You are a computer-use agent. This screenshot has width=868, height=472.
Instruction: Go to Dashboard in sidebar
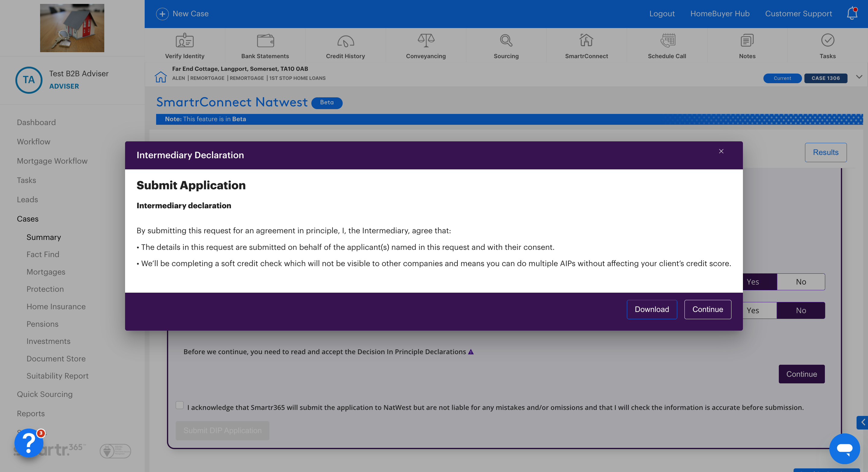pyautogui.click(x=36, y=122)
